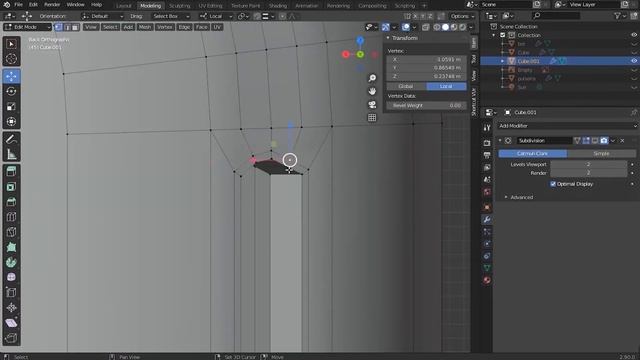Switch to Sculpting workspace tab
The height and width of the screenshot is (360, 640).
point(180,6)
